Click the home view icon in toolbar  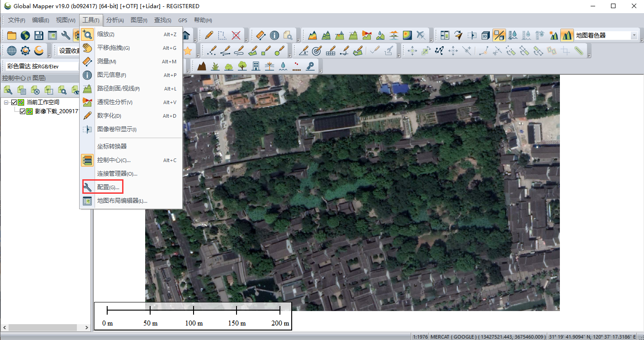186,35
